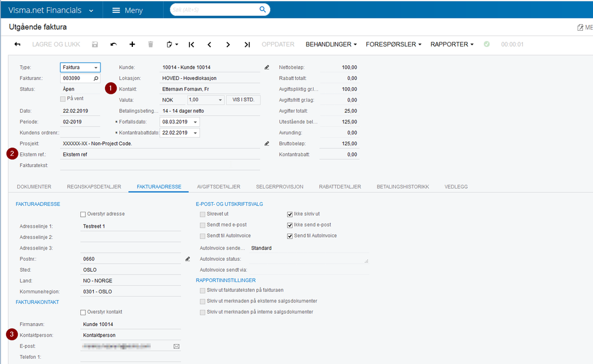
Task: Expand the Forfallsdato date picker
Action: click(195, 122)
